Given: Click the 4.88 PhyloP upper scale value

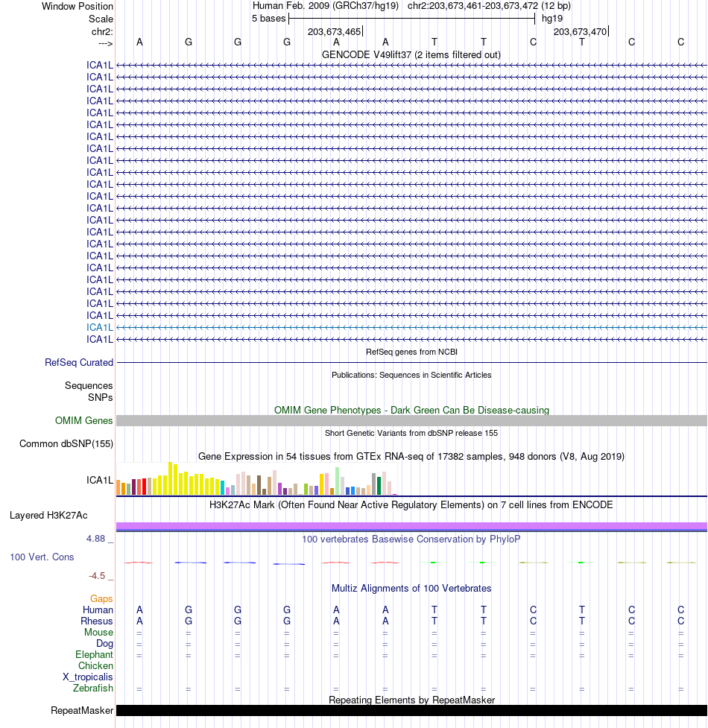Looking at the screenshot, I should (95, 539).
